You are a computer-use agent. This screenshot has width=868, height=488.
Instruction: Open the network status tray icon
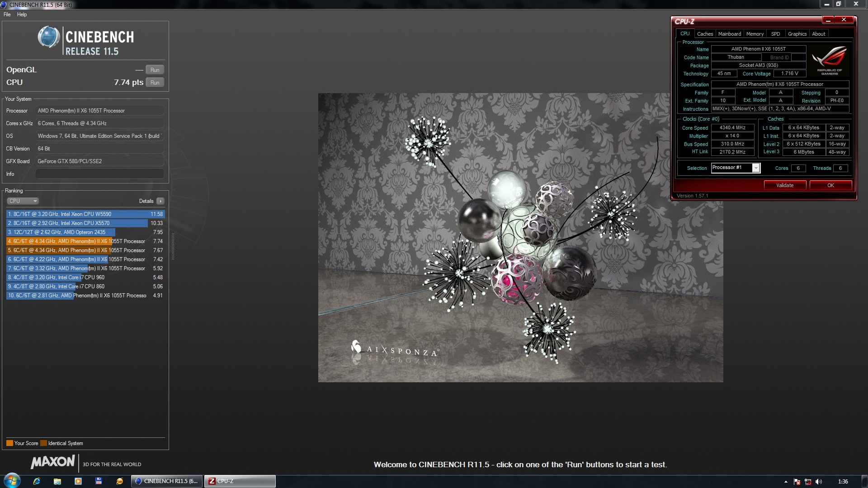[808, 482]
